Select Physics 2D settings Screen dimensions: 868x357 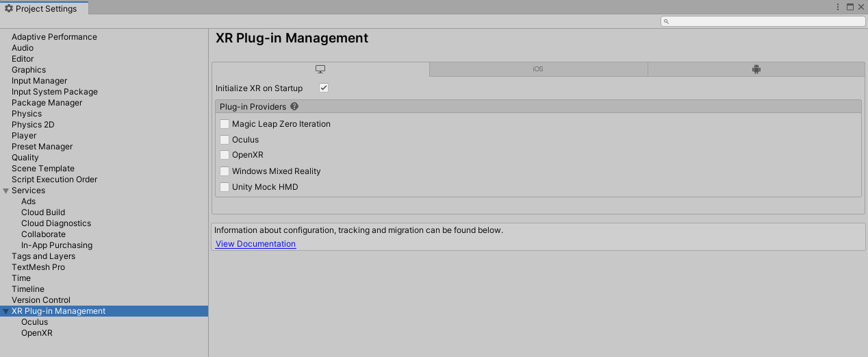click(x=33, y=125)
